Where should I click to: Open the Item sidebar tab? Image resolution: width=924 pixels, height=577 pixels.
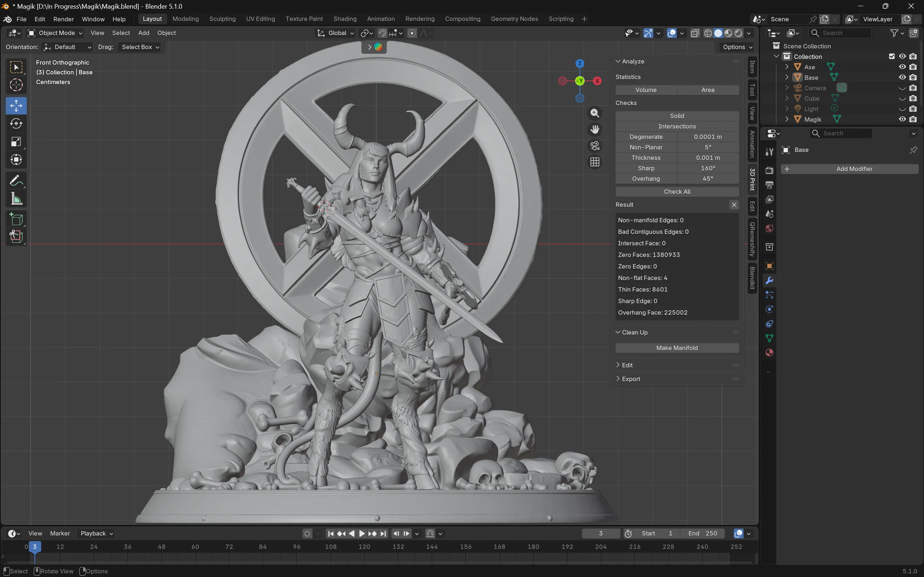[752, 67]
